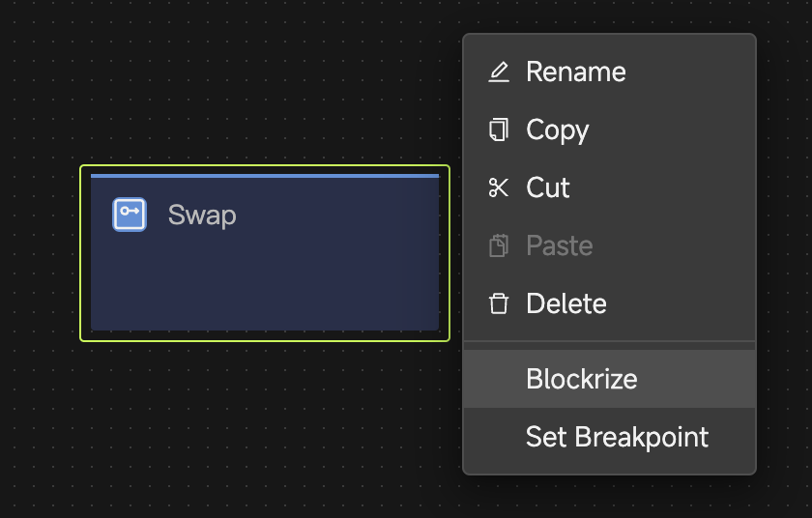Select the Blockrize option

pos(582,379)
